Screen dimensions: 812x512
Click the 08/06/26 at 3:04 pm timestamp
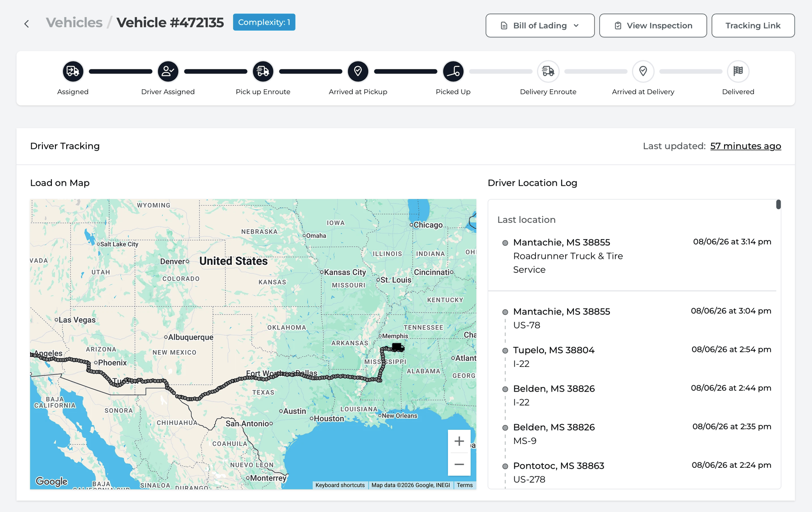pos(731,311)
